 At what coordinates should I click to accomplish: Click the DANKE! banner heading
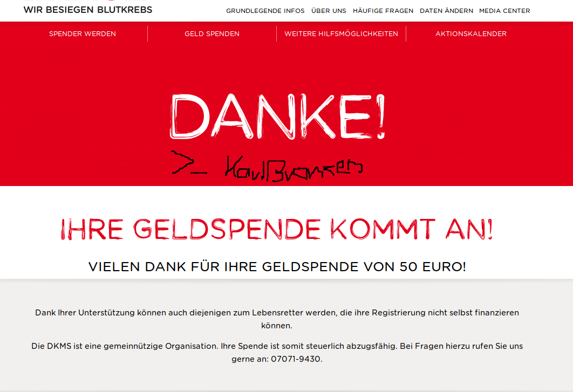click(x=277, y=116)
